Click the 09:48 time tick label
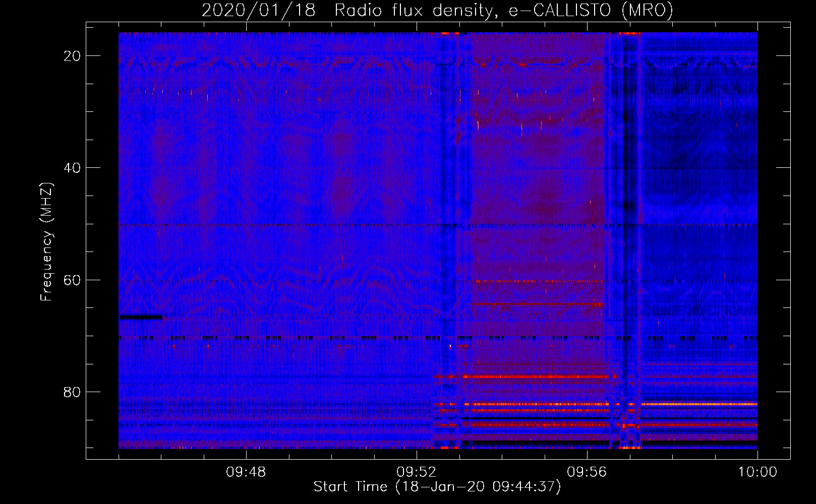Viewport: 816px width, 504px height. click(246, 472)
